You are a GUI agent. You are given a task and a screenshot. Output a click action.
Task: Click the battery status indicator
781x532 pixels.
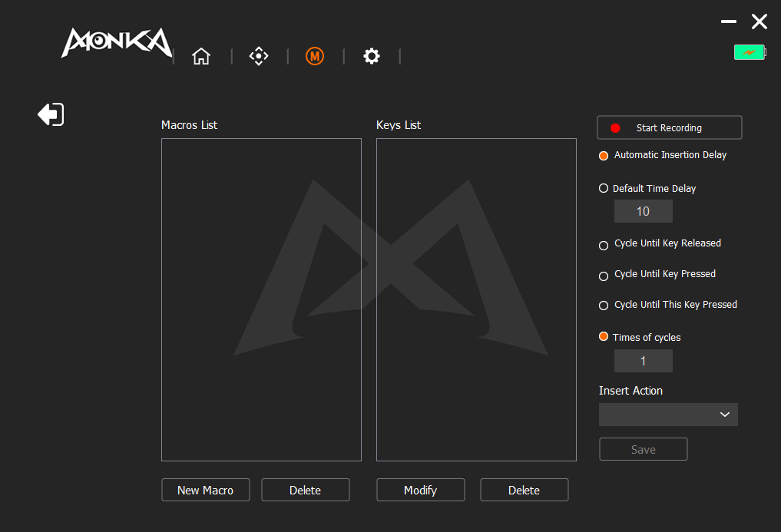pos(750,52)
